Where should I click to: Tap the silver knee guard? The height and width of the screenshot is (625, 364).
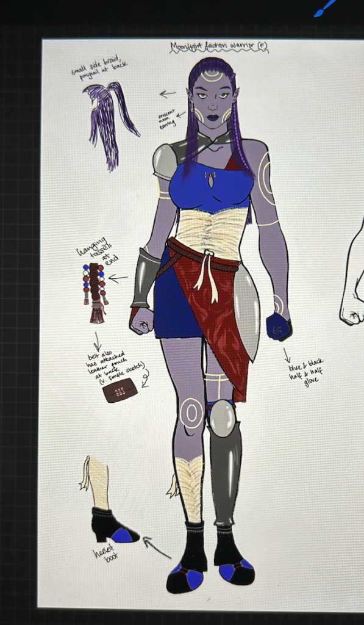click(x=222, y=419)
